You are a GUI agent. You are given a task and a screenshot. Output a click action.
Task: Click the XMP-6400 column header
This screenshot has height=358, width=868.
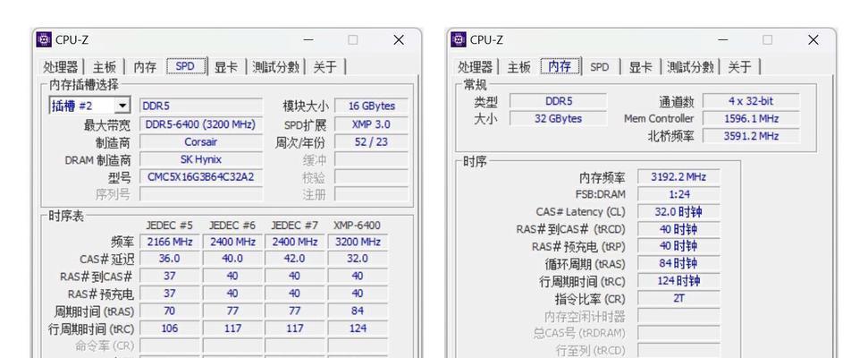tap(357, 226)
